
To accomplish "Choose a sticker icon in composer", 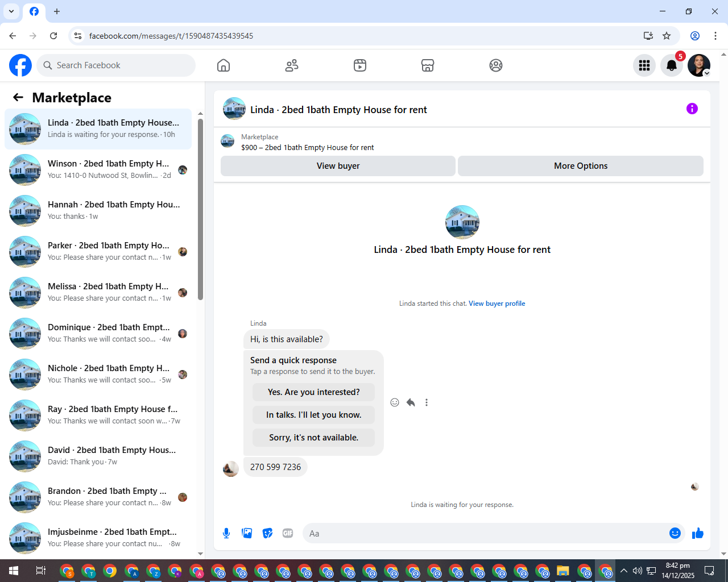I will [x=267, y=533].
